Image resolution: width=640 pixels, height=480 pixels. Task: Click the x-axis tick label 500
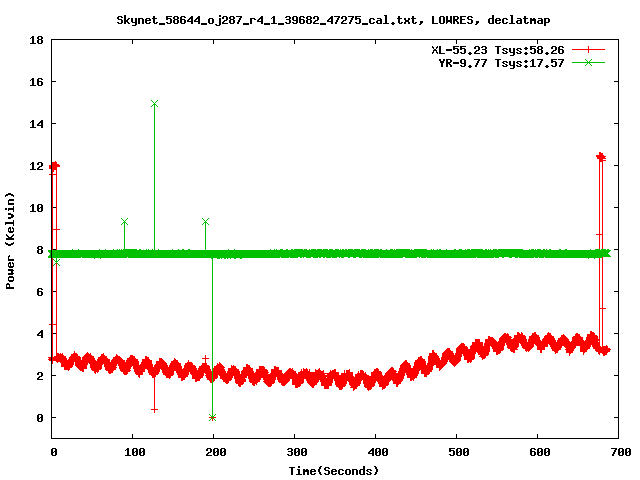pyautogui.click(x=459, y=452)
